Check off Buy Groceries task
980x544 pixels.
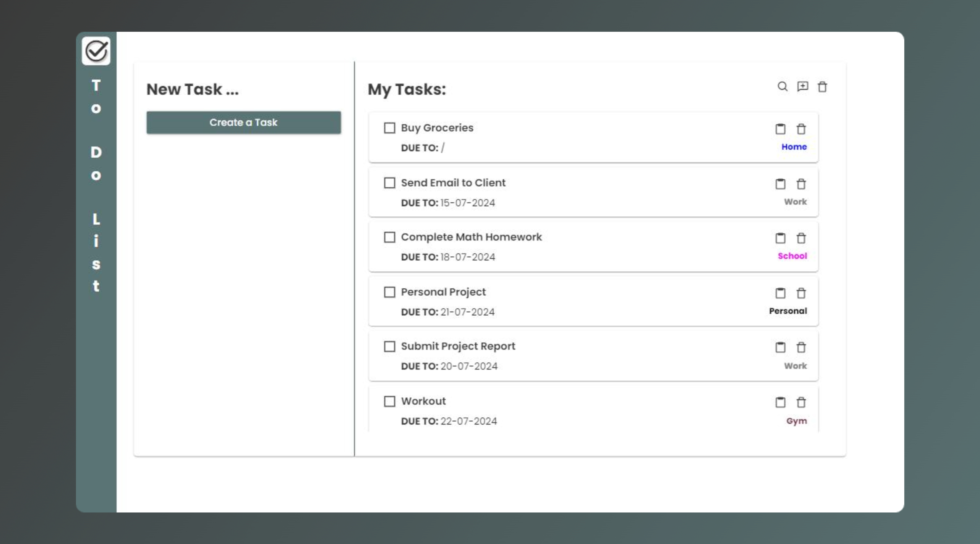[x=389, y=128]
